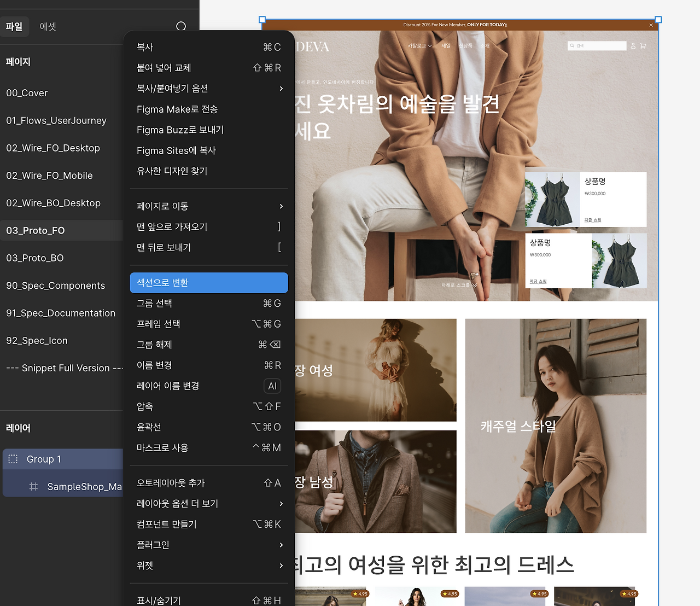
Task: Click the AI badge on 레이어 이름 변경
Action: point(272,386)
